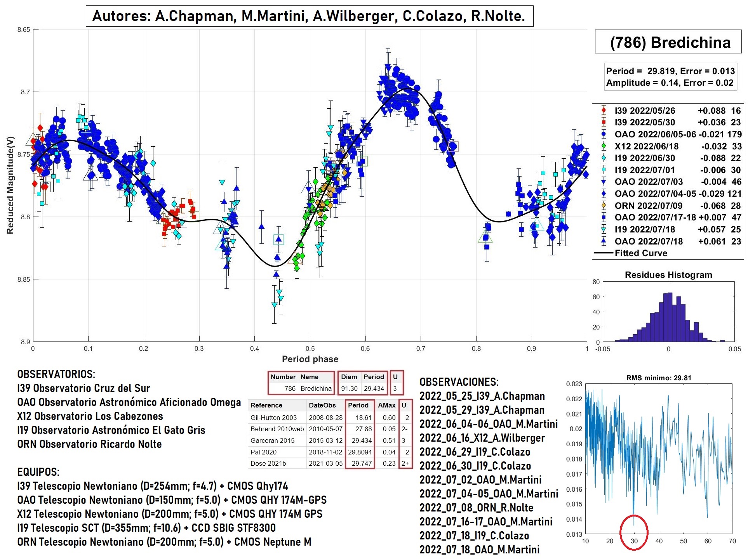Select observation 2022_05_29_I39_A.Chapman
Viewport: 748px width, 560px height.
point(482,410)
